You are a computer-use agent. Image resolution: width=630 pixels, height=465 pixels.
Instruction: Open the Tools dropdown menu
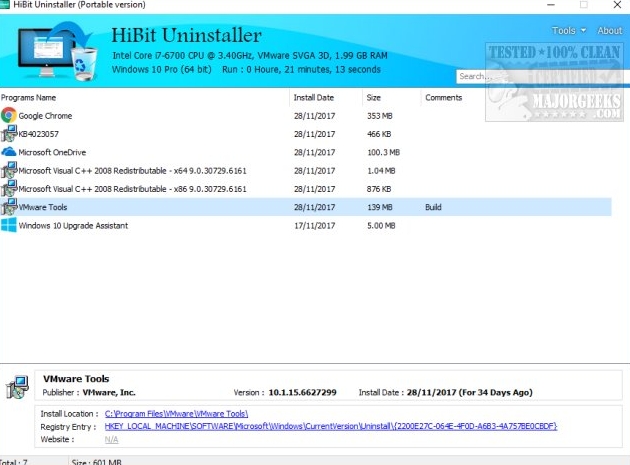[566, 31]
